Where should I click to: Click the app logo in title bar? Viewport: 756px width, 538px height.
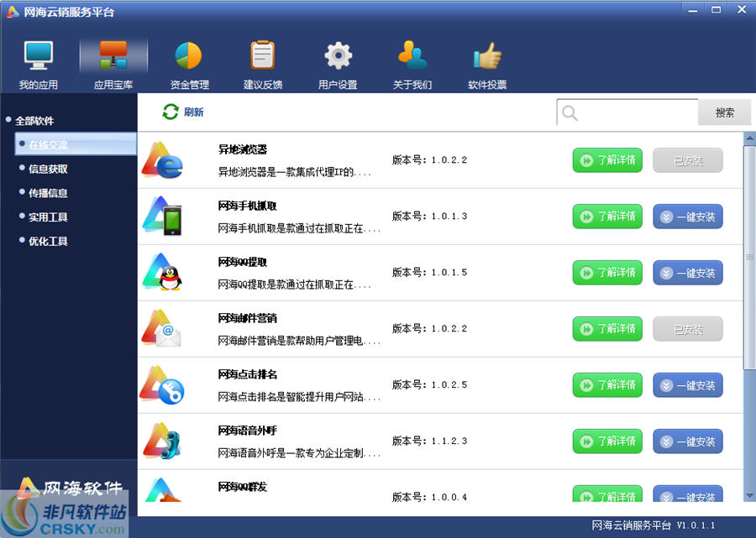point(12,11)
